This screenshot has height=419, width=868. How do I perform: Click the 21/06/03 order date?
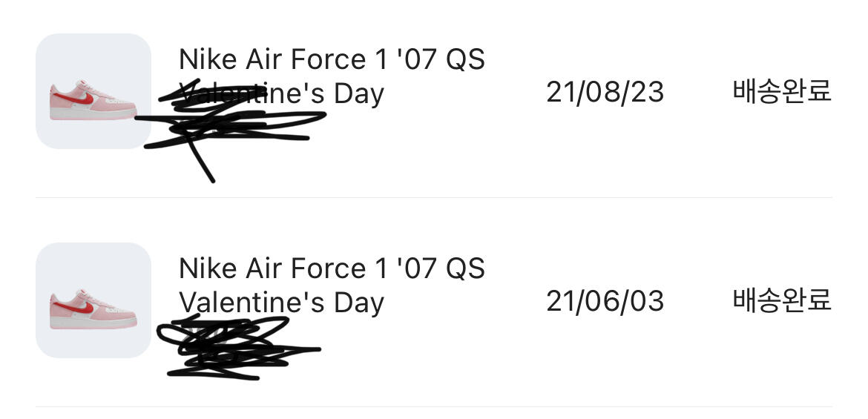[x=605, y=301]
